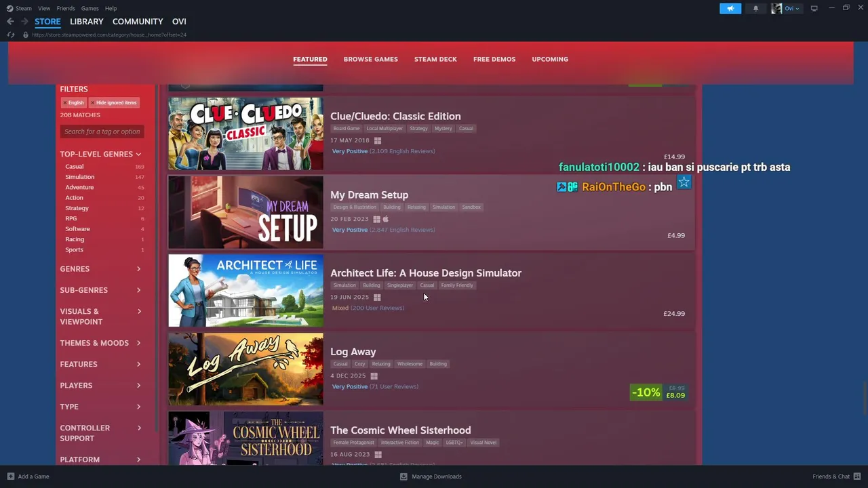This screenshot has width=868, height=488.
Task: Open the View menu
Action: pos(44,8)
